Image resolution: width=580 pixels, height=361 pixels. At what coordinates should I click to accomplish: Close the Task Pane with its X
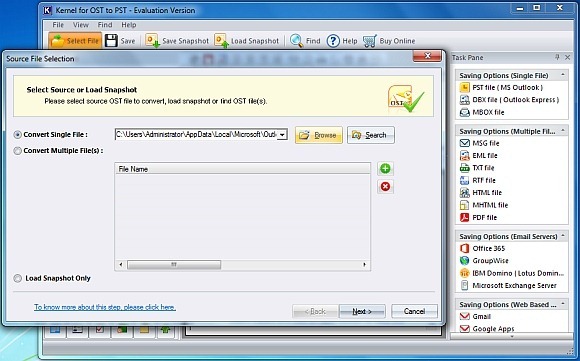click(568, 57)
